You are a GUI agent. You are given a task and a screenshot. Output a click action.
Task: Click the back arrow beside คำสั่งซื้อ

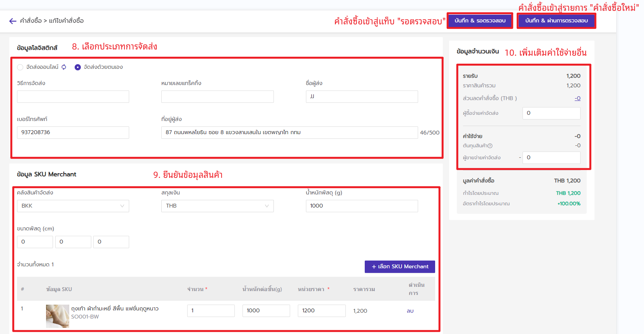13,21
